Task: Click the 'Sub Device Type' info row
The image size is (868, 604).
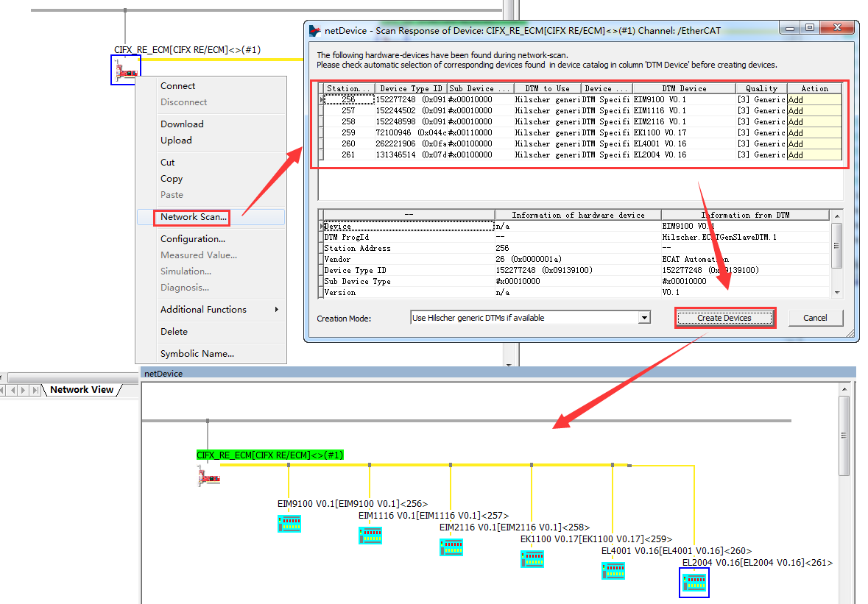Action: pos(576,282)
